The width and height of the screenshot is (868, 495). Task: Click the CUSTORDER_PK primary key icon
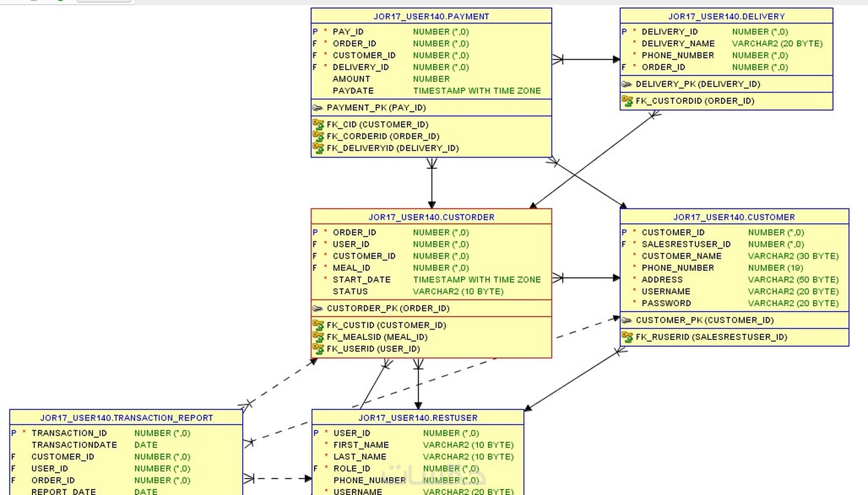[318, 308]
